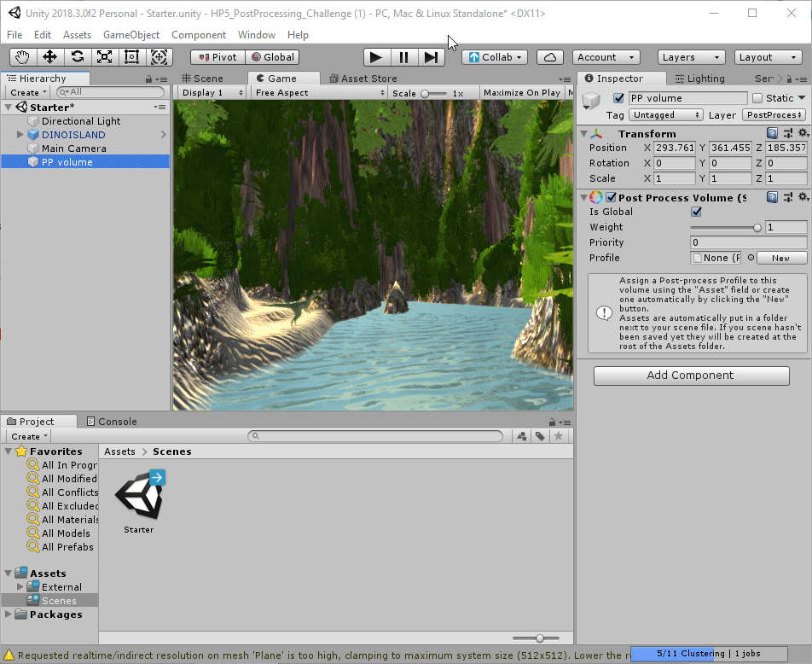
Task: Select the Rotate tool
Action: point(78,57)
